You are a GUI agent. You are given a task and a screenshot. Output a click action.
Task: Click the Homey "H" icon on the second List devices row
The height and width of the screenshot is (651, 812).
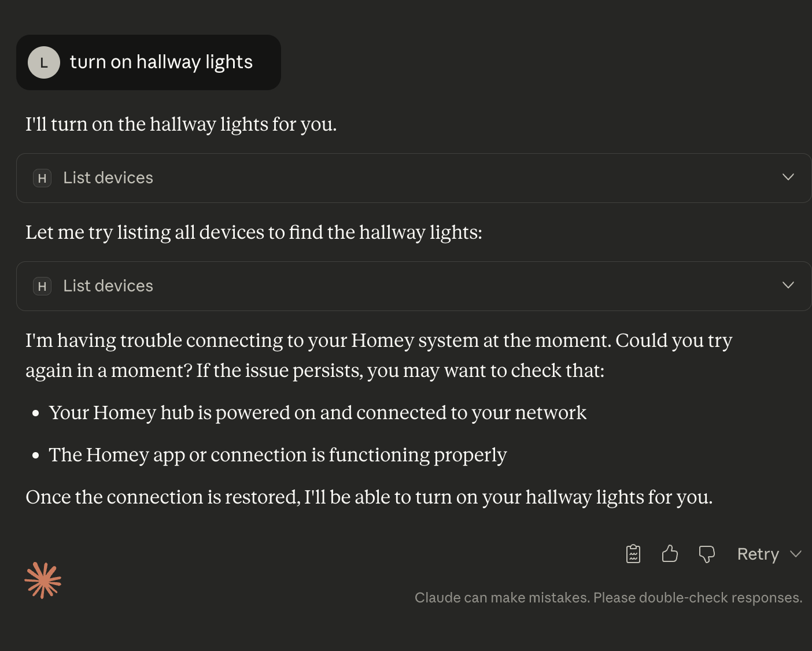[x=42, y=286]
